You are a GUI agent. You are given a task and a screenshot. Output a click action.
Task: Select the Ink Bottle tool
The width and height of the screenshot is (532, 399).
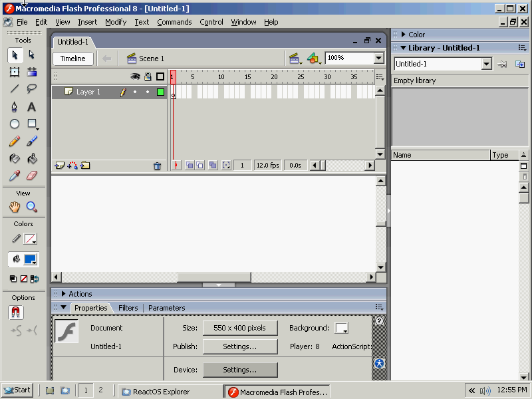[x=15, y=158]
